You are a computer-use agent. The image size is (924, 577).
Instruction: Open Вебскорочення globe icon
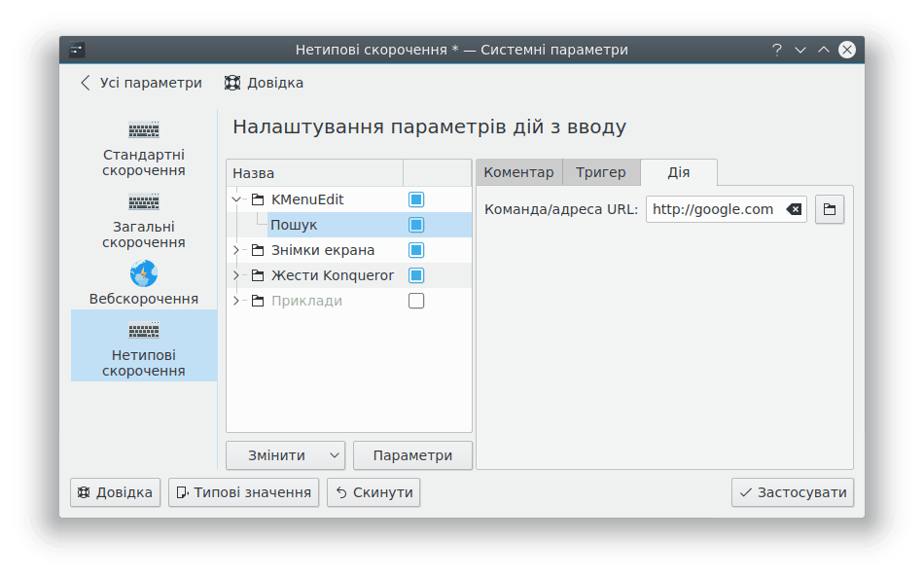coord(144,273)
